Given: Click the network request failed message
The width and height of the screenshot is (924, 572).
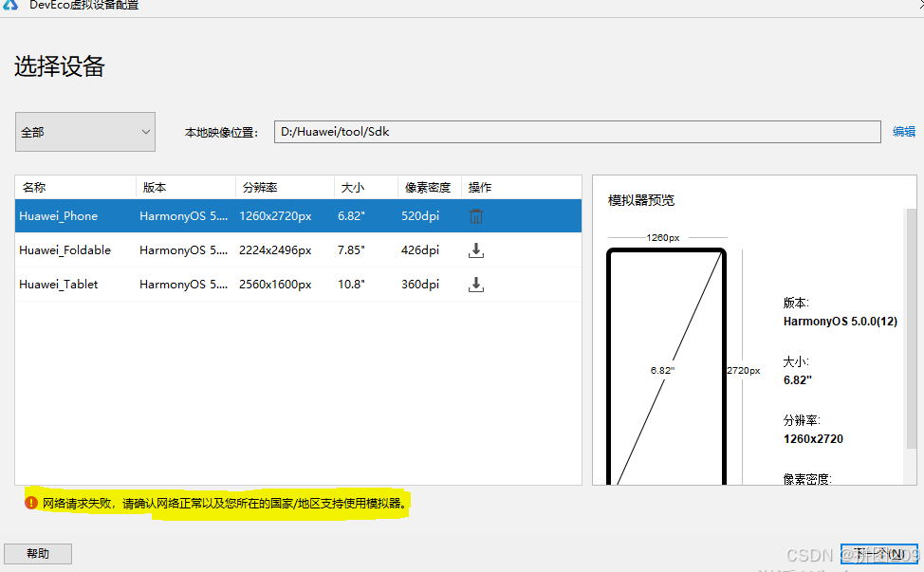Looking at the screenshot, I should tap(225, 504).
